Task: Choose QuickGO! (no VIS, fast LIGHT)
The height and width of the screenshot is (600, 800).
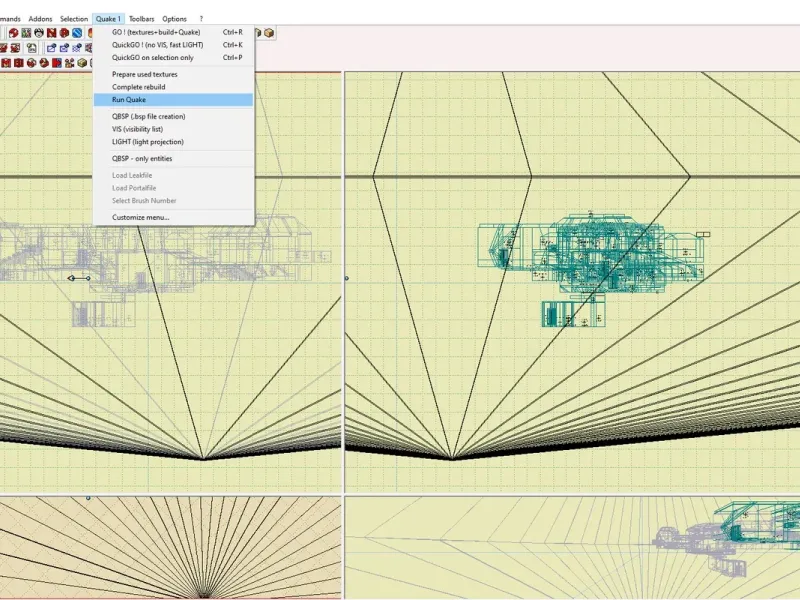Action: (x=173, y=45)
